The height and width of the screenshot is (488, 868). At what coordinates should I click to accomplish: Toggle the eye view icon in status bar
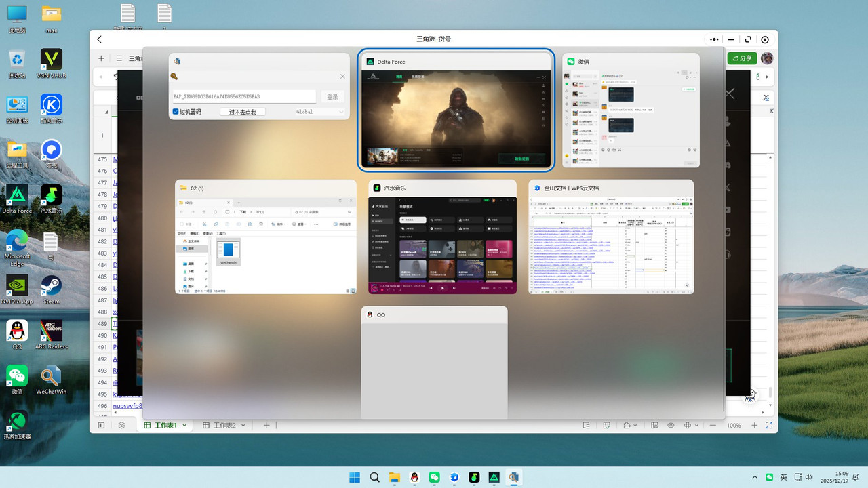pyautogui.click(x=671, y=425)
